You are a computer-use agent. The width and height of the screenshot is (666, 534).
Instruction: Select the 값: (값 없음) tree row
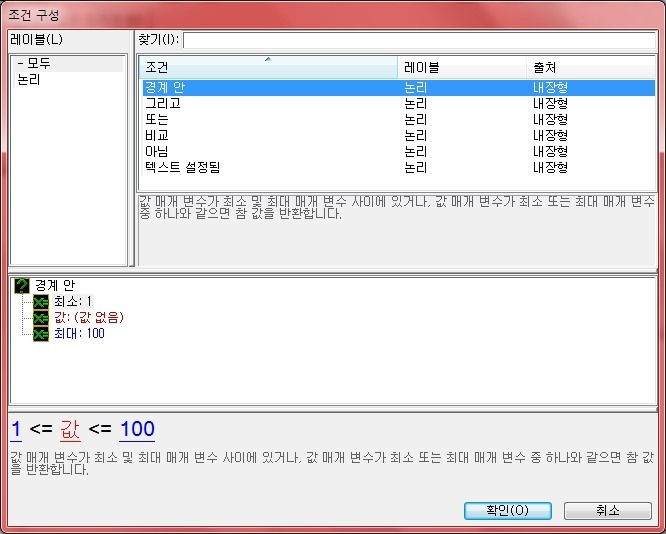tap(89, 318)
